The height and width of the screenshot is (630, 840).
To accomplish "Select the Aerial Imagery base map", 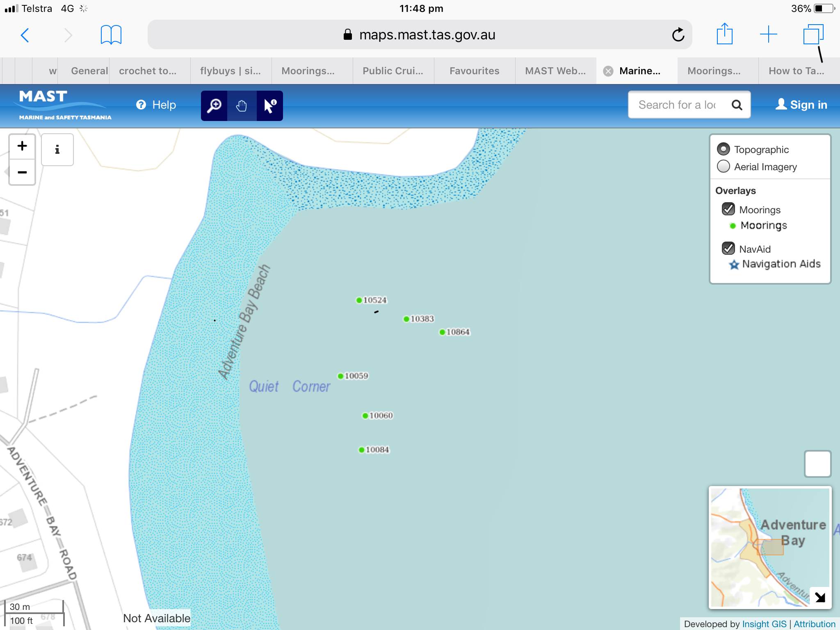I will (723, 167).
